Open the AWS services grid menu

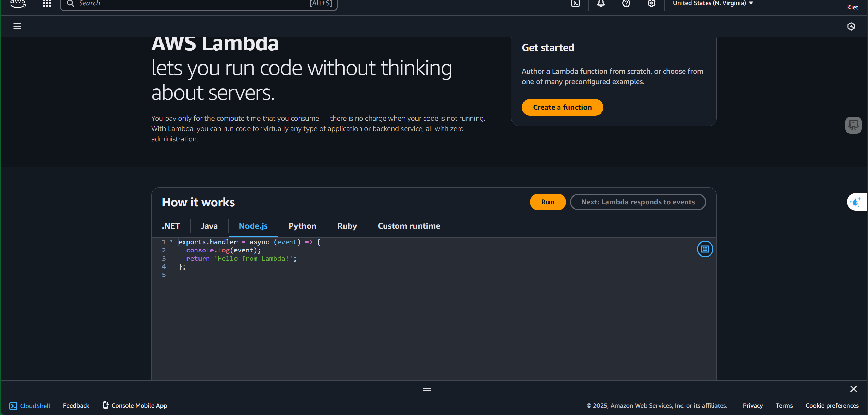[x=47, y=3]
